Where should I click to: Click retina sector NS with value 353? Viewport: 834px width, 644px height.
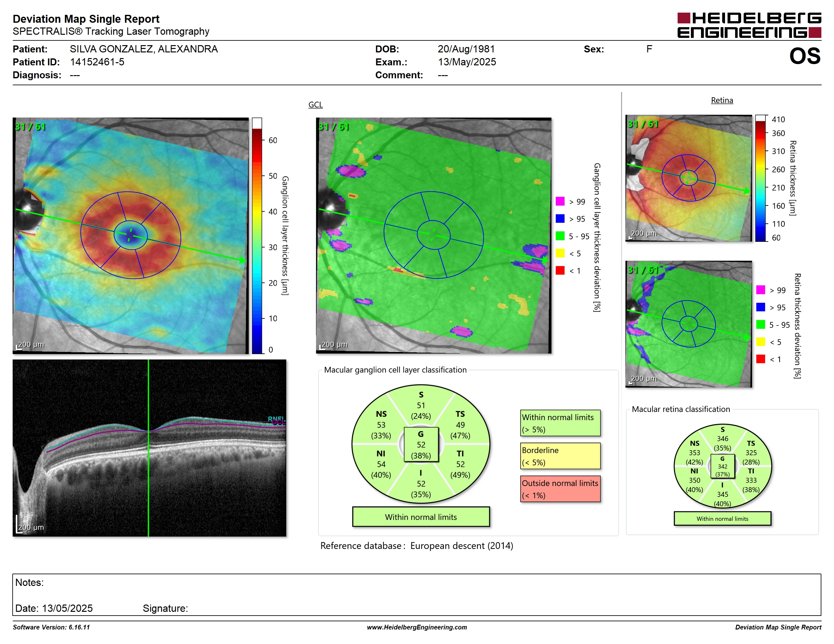(694, 452)
